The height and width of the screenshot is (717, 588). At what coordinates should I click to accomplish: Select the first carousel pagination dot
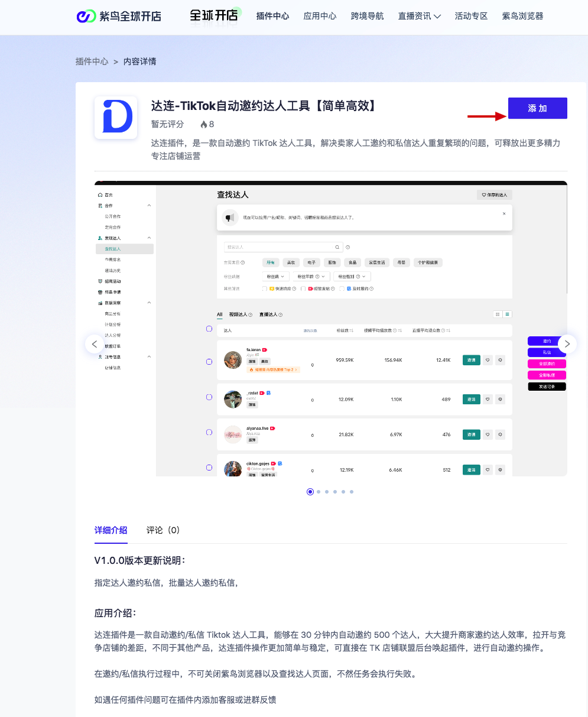coord(310,492)
